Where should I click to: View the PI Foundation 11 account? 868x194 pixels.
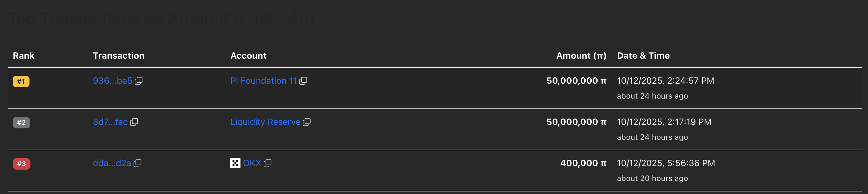[x=263, y=81]
